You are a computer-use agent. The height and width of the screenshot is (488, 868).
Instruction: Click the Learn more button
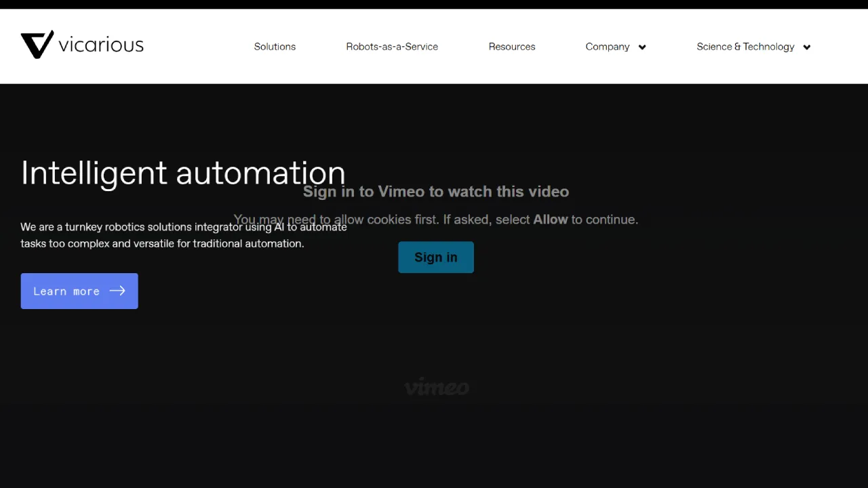[x=79, y=291]
